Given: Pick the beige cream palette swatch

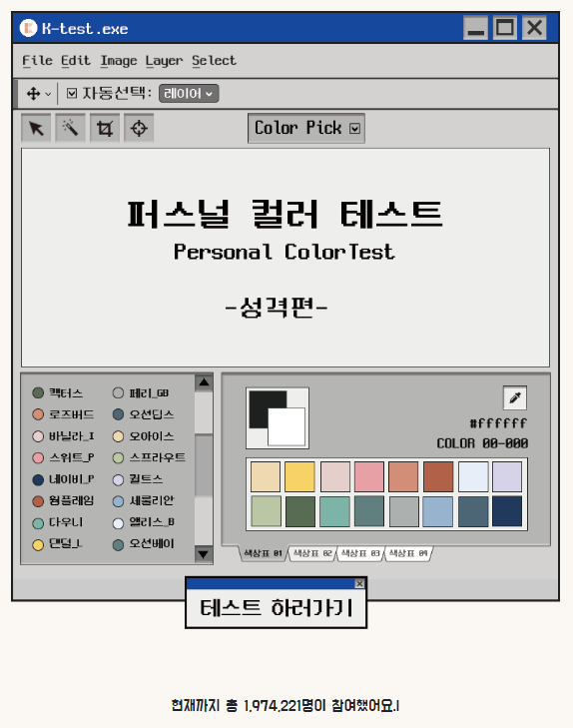Looking at the screenshot, I should click(266, 476).
